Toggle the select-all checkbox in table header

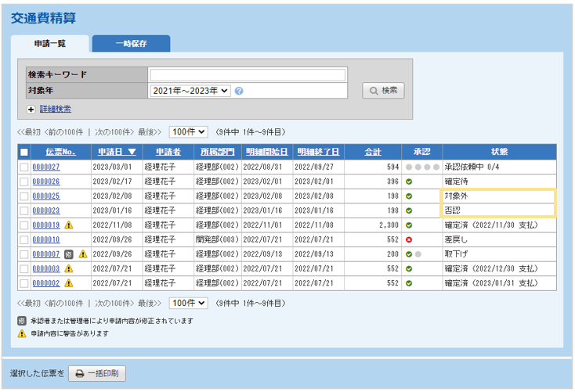(24, 152)
